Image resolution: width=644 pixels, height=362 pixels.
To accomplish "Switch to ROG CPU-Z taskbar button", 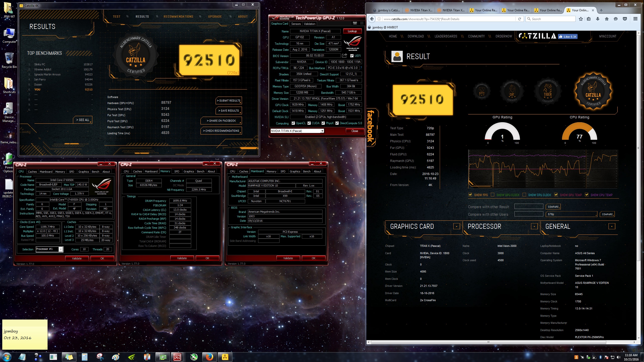I will click(177, 357).
